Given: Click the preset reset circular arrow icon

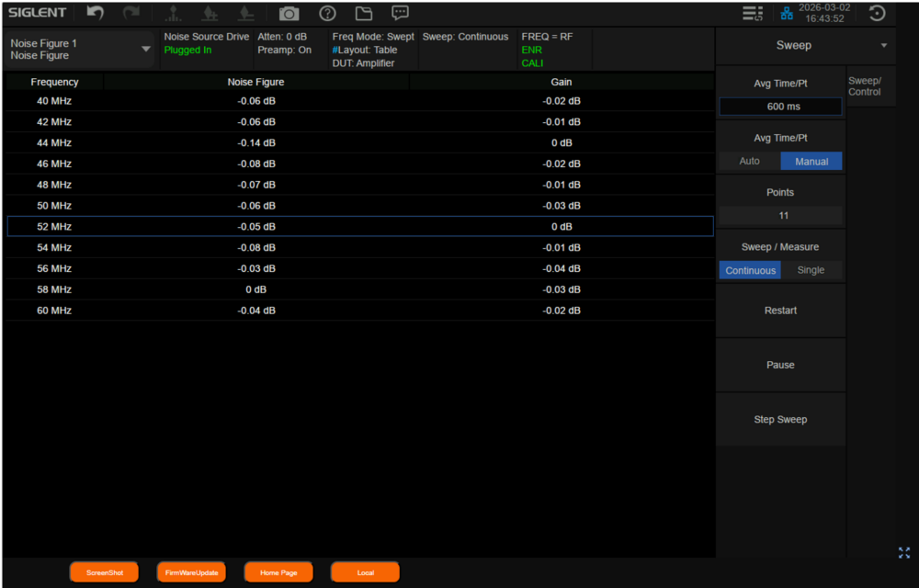Looking at the screenshot, I should pyautogui.click(x=877, y=13).
